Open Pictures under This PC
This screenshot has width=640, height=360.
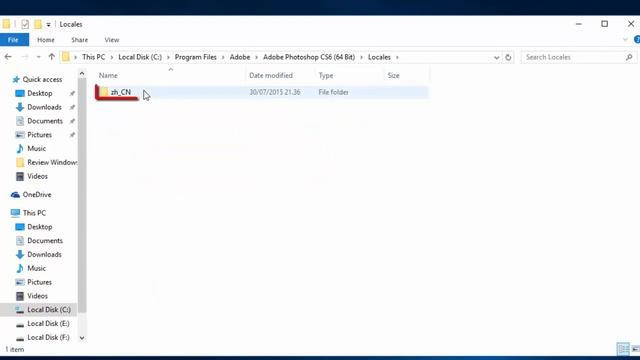pyautogui.click(x=39, y=282)
